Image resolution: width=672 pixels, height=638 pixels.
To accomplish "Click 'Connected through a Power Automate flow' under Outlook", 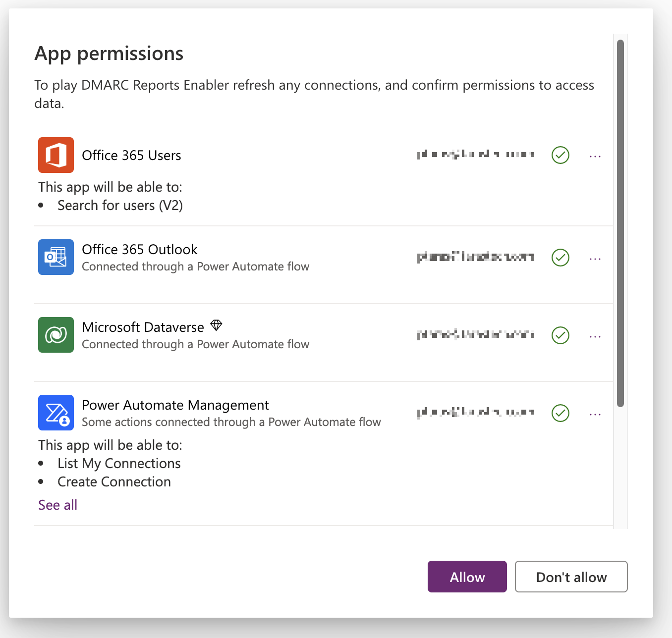I will click(196, 266).
